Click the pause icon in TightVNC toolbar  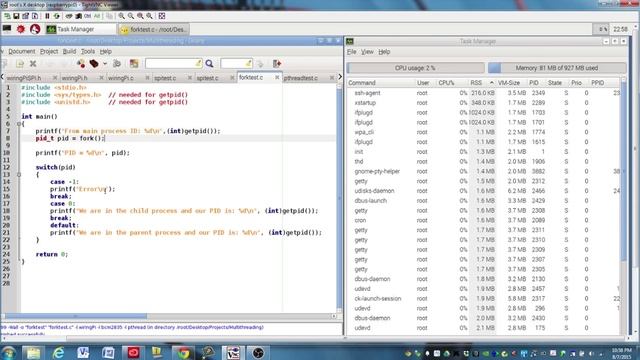[47, 16]
